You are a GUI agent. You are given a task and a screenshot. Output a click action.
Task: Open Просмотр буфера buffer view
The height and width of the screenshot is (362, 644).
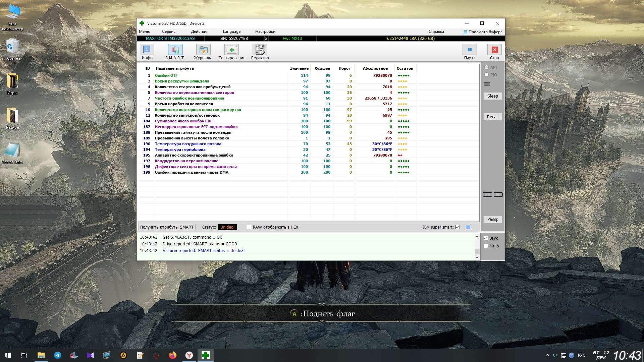point(482,32)
